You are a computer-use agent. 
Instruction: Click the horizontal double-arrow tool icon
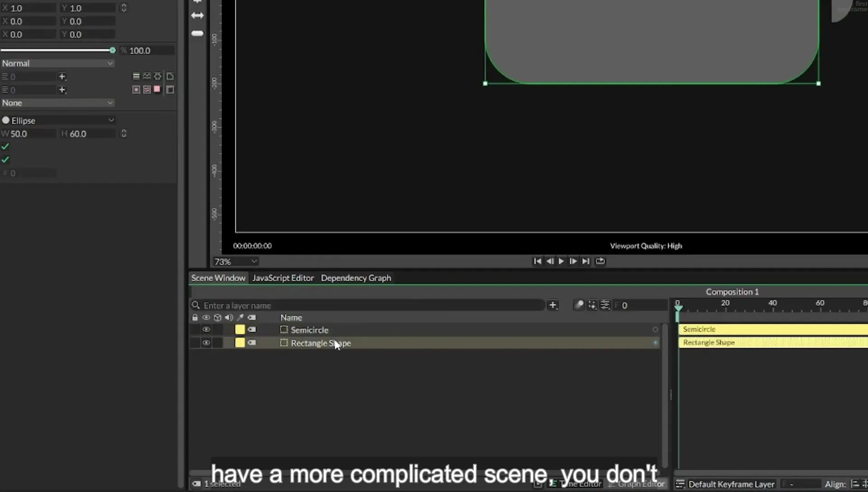197,15
